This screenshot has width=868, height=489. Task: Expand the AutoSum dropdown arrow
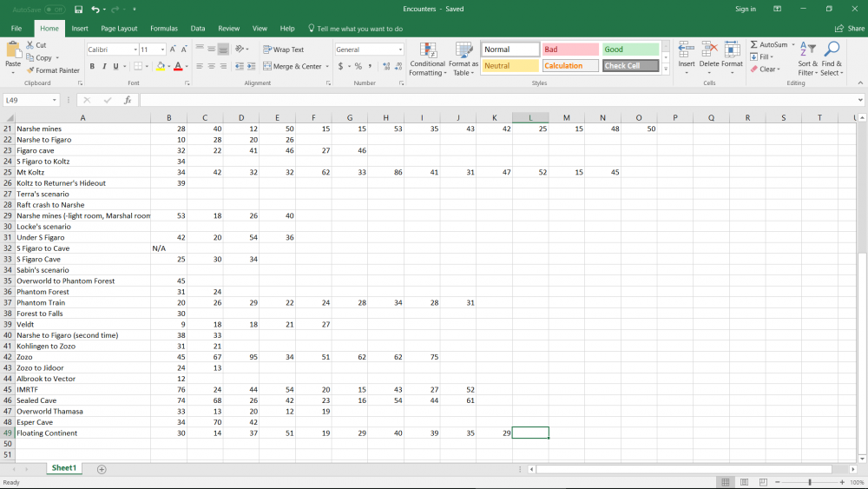792,44
